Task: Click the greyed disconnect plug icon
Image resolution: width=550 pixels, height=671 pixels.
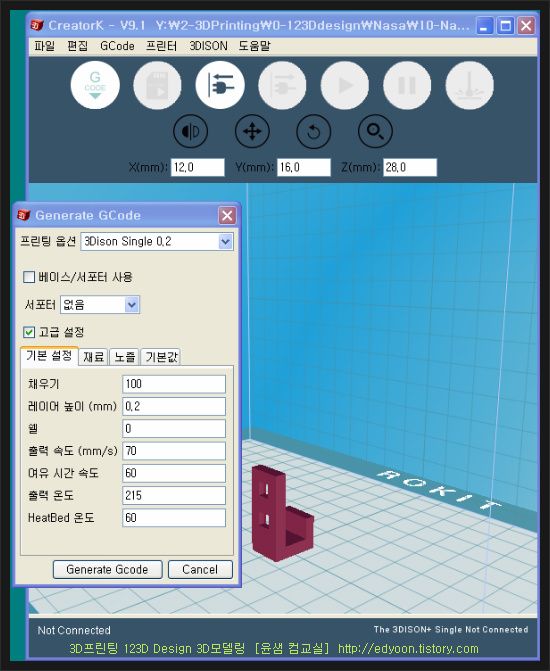Action: (x=282, y=85)
